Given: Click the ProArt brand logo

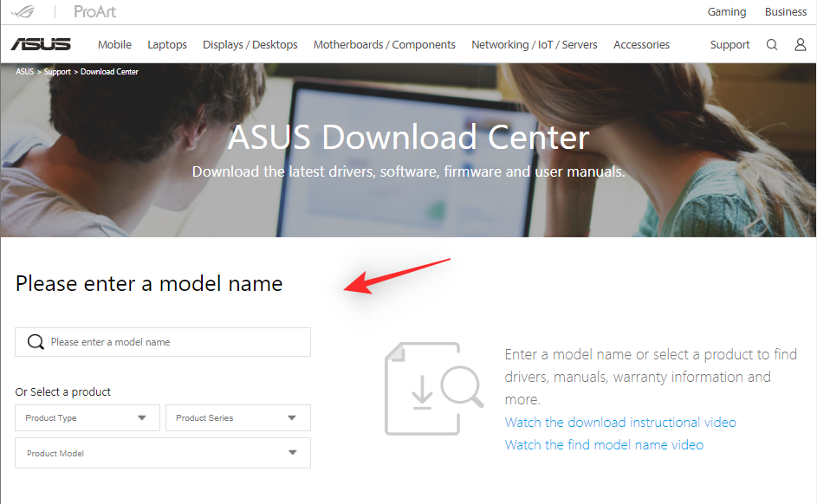Looking at the screenshot, I should pyautogui.click(x=94, y=12).
